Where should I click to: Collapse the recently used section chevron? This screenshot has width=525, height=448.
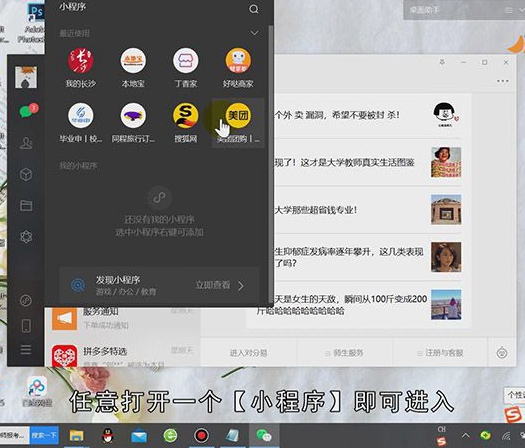[255, 33]
